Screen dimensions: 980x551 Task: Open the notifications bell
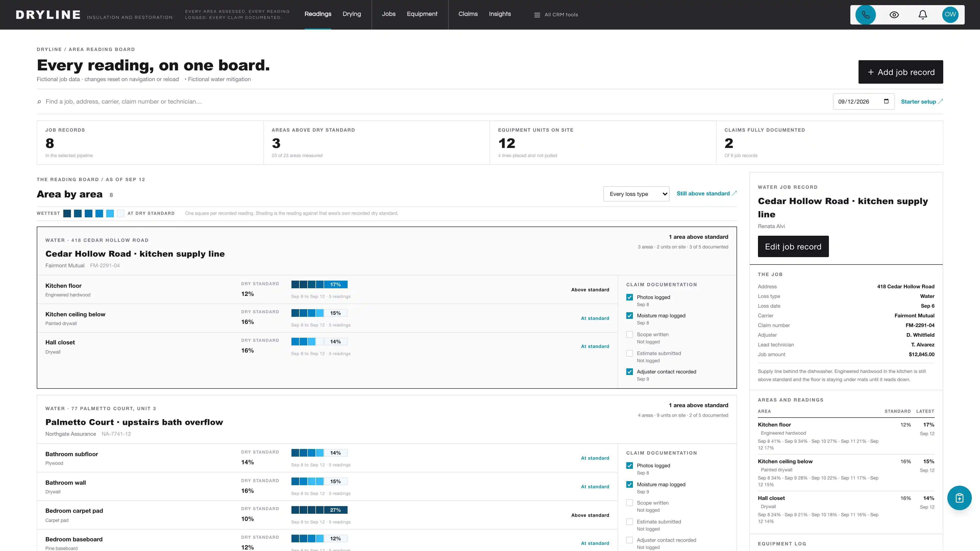[x=923, y=15]
